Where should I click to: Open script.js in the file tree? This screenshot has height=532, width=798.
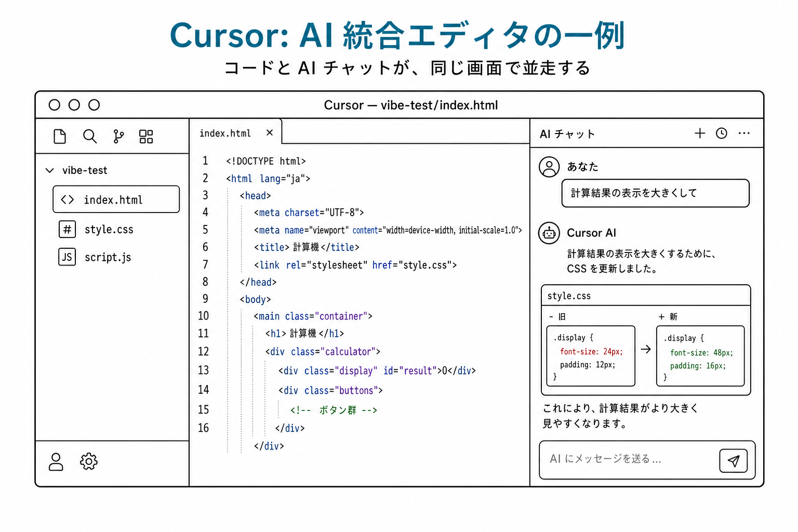(x=108, y=257)
